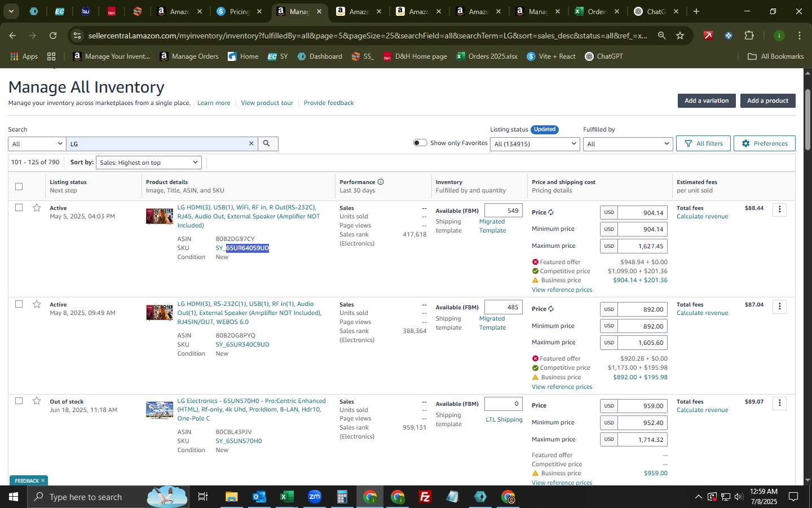Switch to the Pricing browser tab
Screen dimensions: 812x508
tap(240, 11)
